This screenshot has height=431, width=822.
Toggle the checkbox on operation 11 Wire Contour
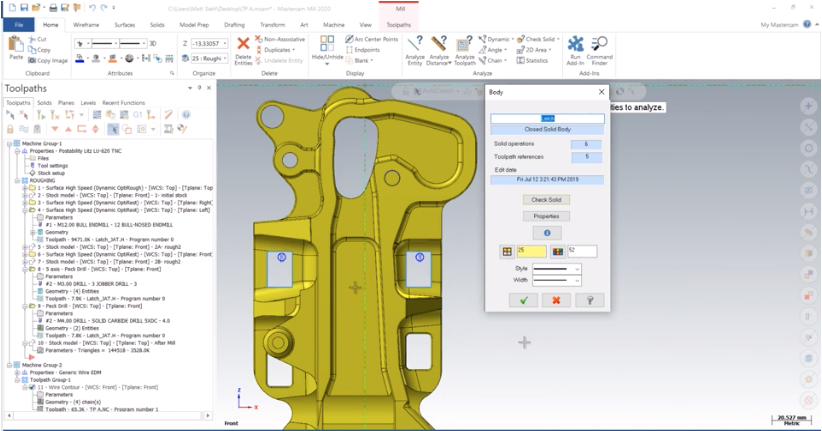tap(32, 387)
